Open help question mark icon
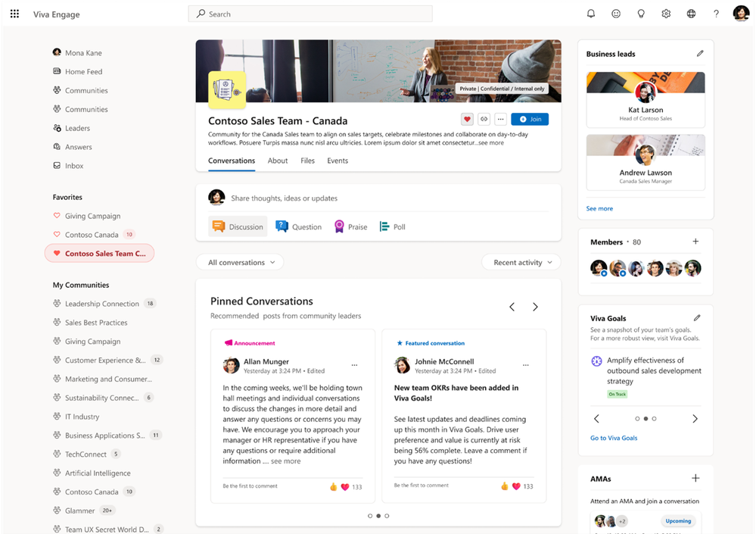Image resolution: width=756 pixels, height=534 pixels. point(716,14)
